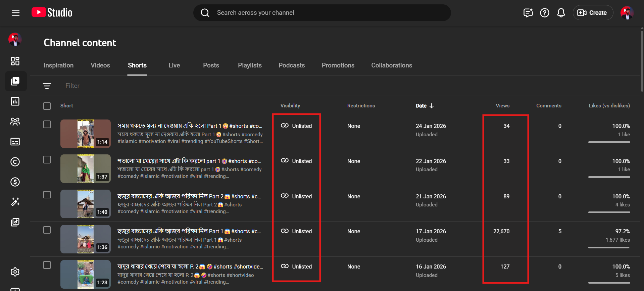644x291 pixels.
Task: Switch to the Videos tab
Action: click(x=100, y=65)
